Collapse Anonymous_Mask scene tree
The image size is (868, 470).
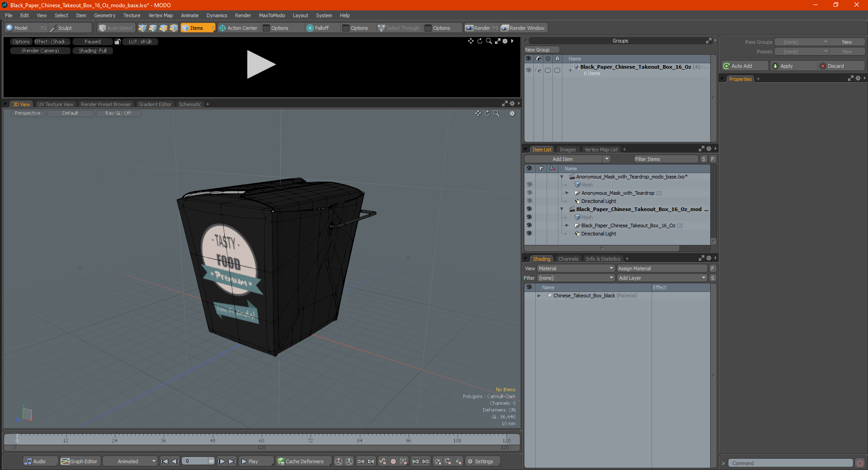click(x=561, y=177)
